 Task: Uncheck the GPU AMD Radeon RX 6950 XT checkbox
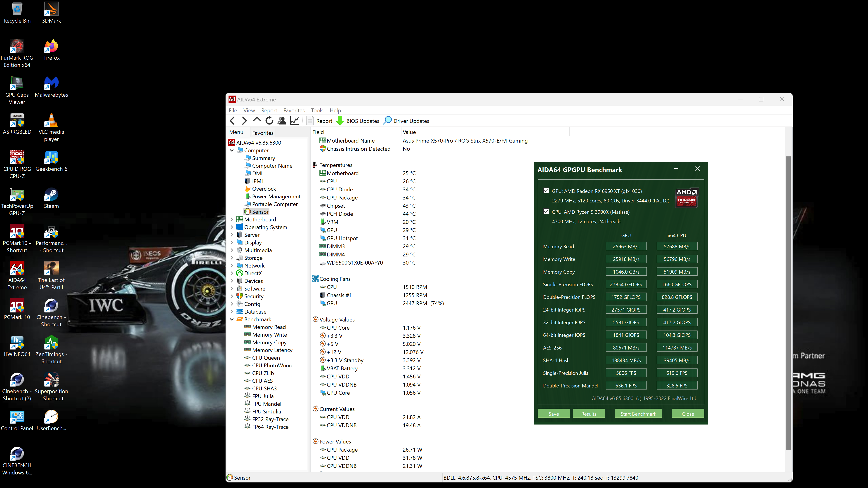(x=546, y=191)
